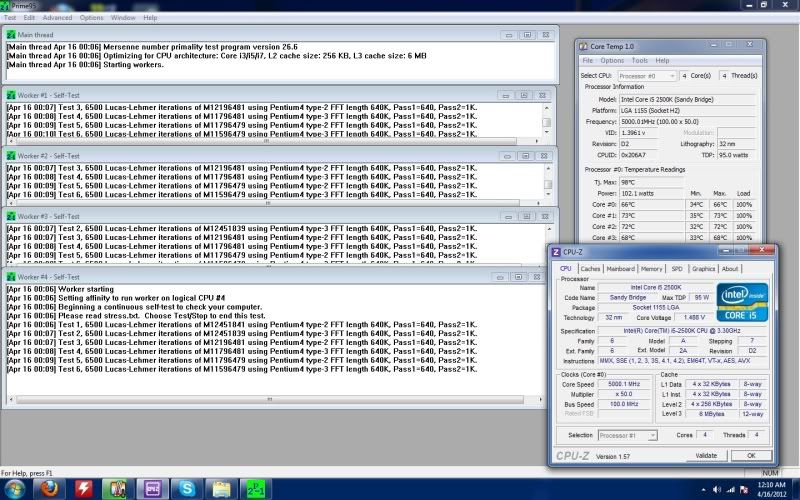Image resolution: width=800 pixels, height=500 pixels.
Task: Click Worker #2 horizontal scrollbar thumb
Action: coord(268,203)
